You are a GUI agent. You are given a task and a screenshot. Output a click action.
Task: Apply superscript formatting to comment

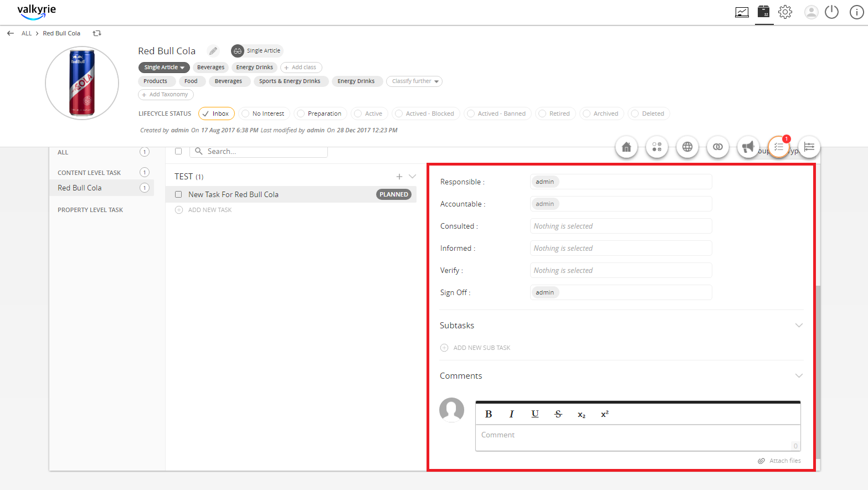pyautogui.click(x=605, y=414)
